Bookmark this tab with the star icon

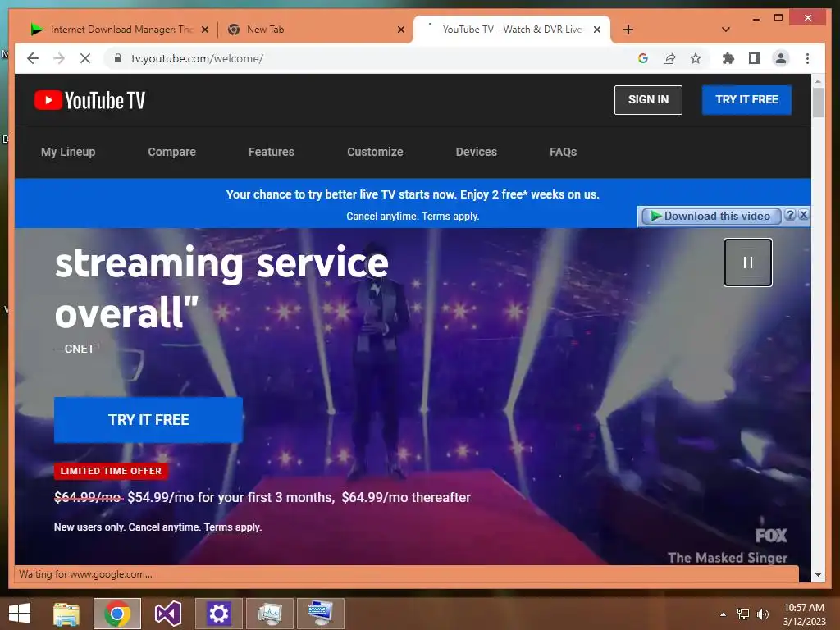point(696,58)
